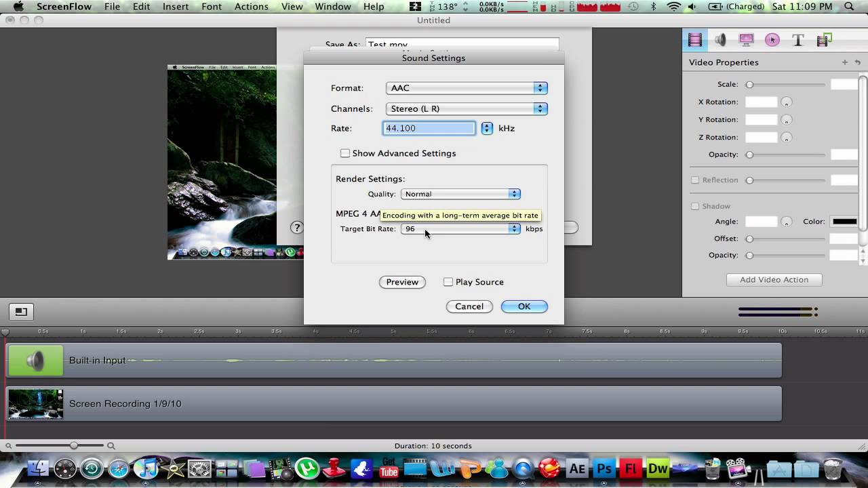Click the Scale slider
The width and height of the screenshot is (868, 488).
point(786,85)
